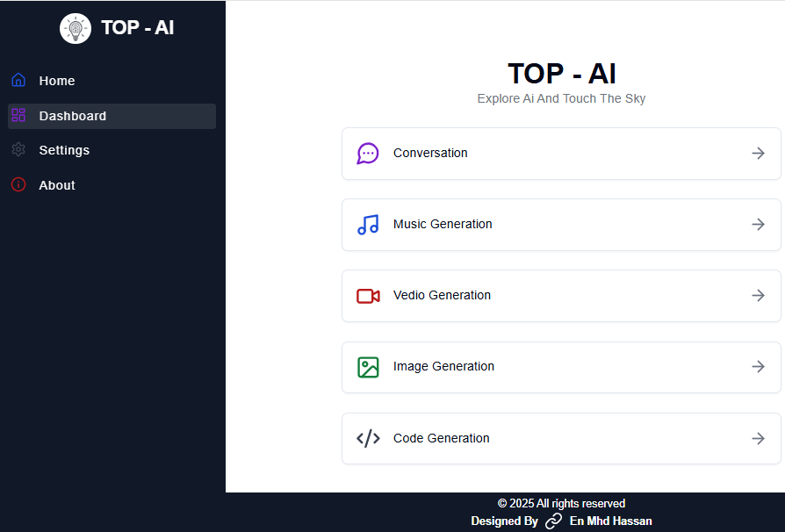Click the red video camera icon

[368, 296]
